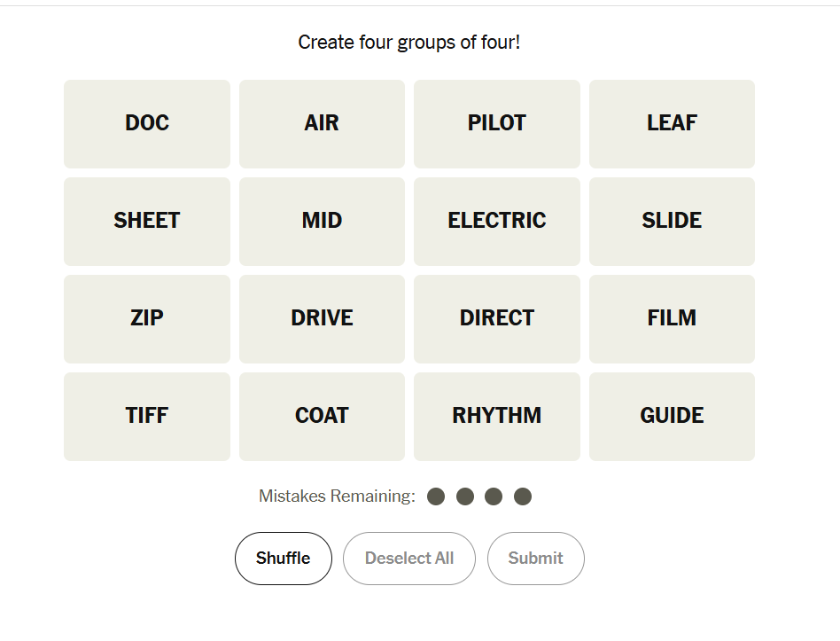The image size is (840, 641).
Task: Select the TIFF word tile
Action: click(147, 417)
